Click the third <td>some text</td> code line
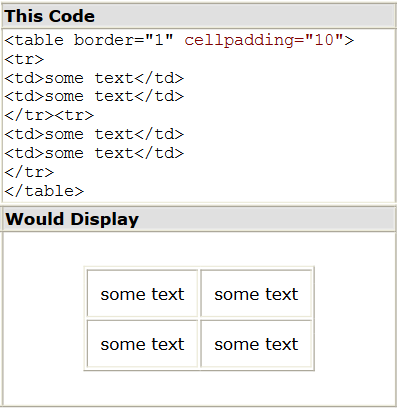The image size is (397, 408). point(94,134)
